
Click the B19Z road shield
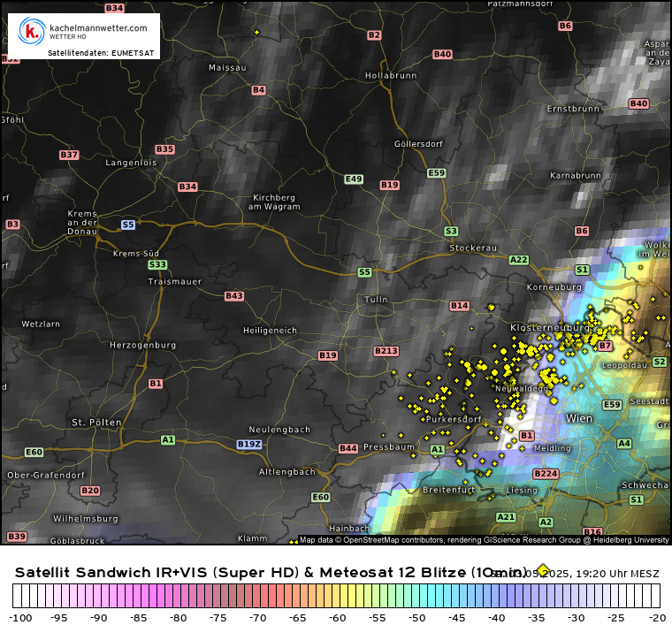point(249,444)
